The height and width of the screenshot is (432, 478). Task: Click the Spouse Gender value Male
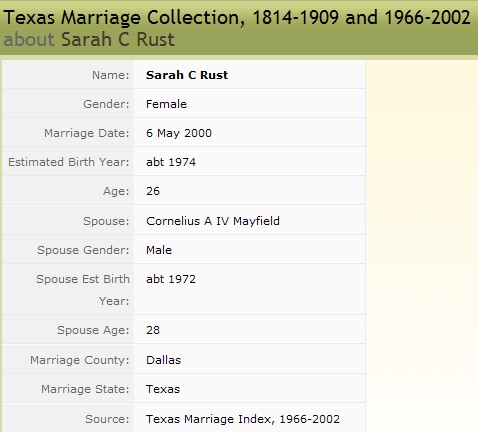(x=159, y=250)
